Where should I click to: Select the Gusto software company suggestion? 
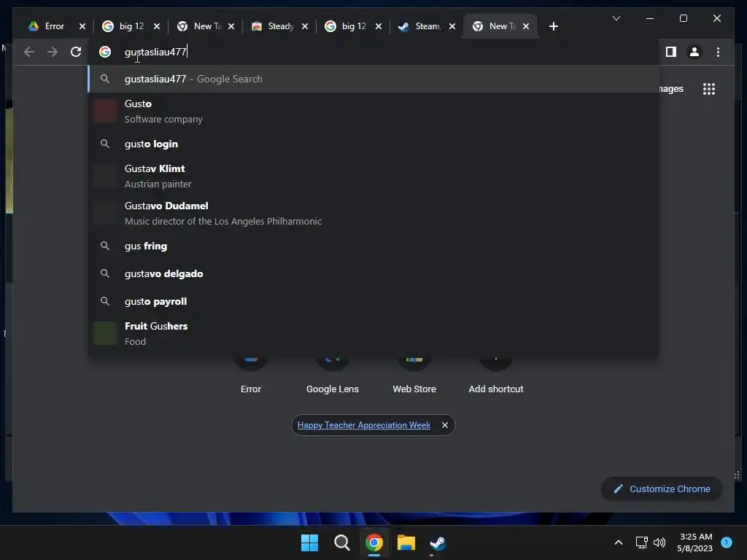point(373,111)
